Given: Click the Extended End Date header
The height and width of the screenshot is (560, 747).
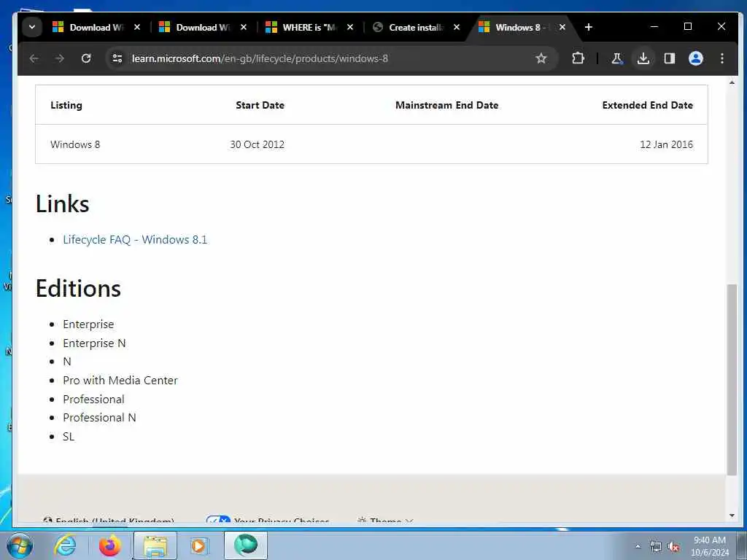Looking at the screenshot, I should coord(648,105).
